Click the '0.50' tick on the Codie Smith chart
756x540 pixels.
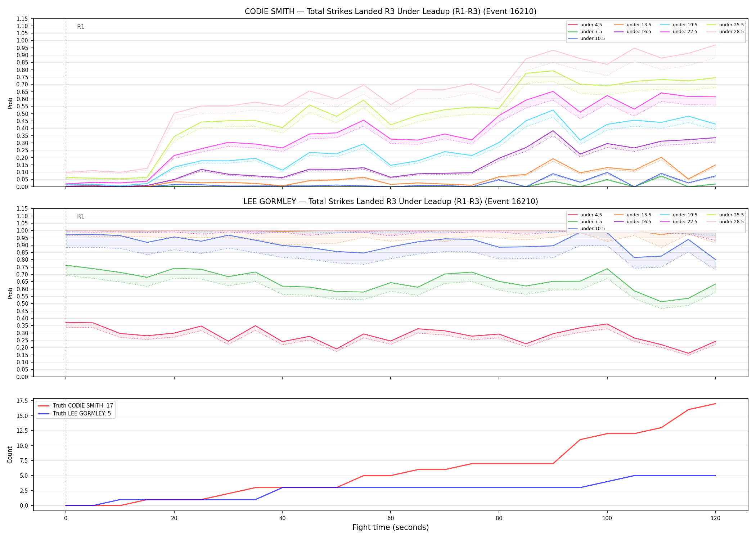coord(23,114)
